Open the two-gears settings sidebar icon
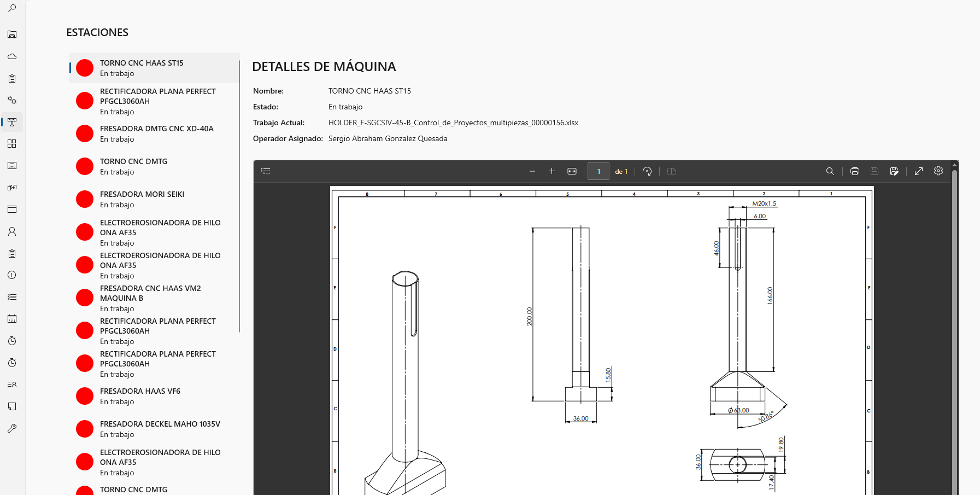 pos(12,100)
